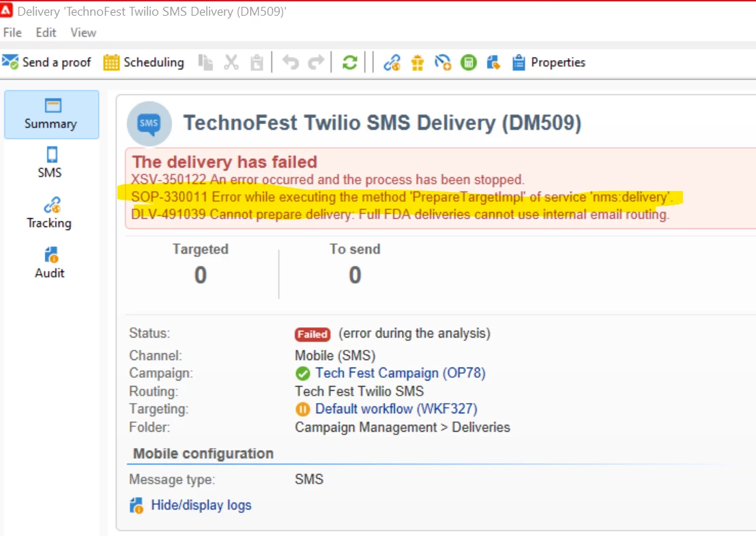Refresh the delivery with green arrows icon
756x536 pixels.
click(x=349, y=63)
